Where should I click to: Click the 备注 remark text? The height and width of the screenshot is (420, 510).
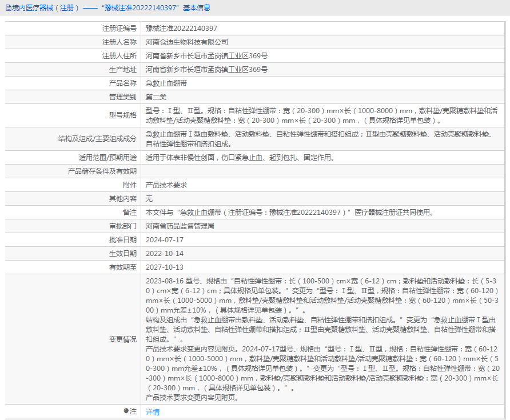289,212
